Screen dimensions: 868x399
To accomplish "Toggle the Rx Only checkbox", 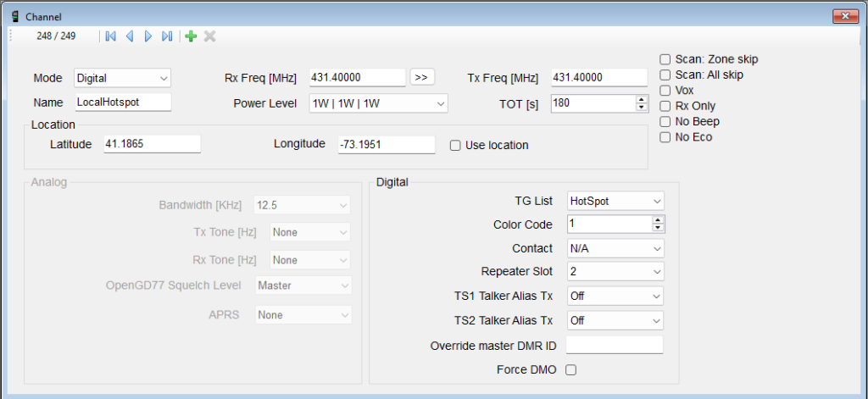I will pos(665,106).
